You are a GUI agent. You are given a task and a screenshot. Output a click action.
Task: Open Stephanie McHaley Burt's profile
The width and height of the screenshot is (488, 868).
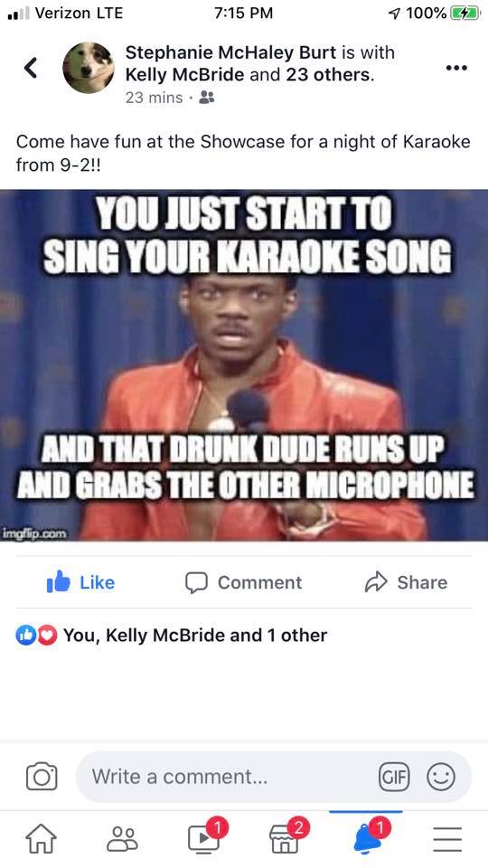coord(230,52)
